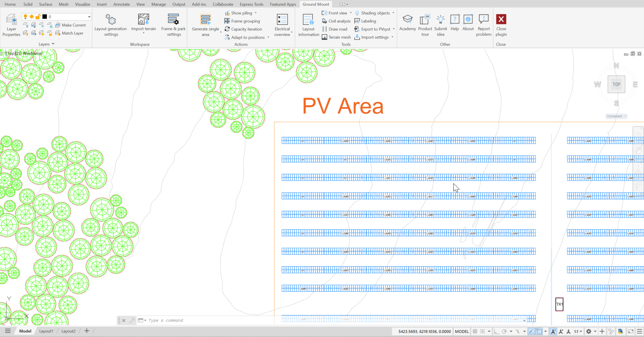644x337 pixels.
Task: Open Electrical overview
Action: (282, 25)
